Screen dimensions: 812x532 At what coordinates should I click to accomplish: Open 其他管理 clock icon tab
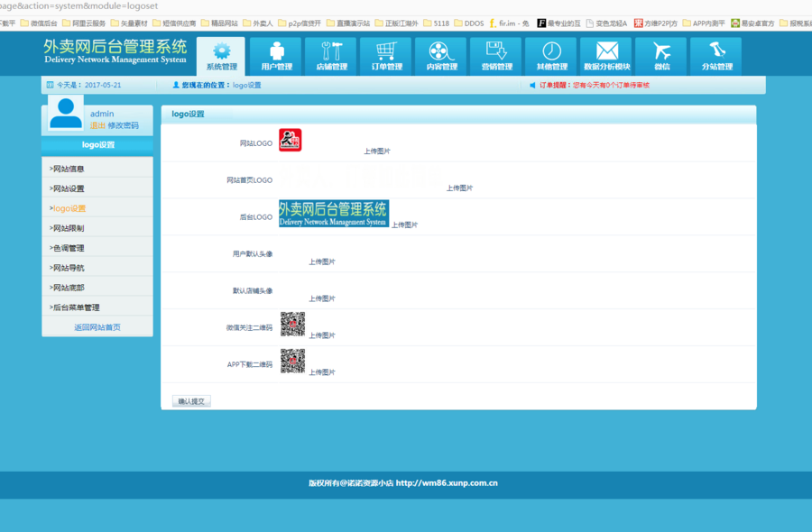[x=551, y=57]
